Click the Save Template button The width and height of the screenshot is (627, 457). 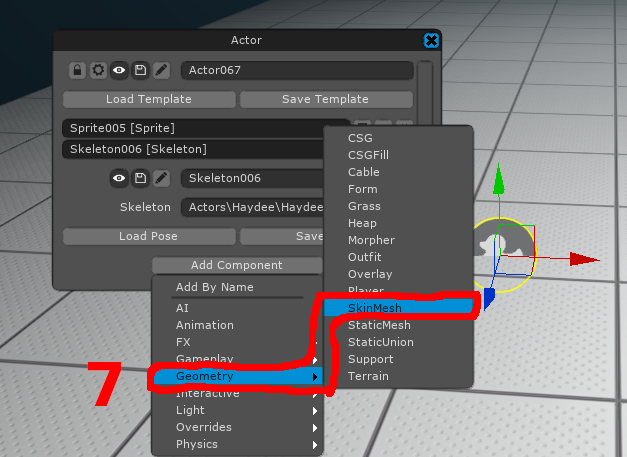(x=325, y=99)
